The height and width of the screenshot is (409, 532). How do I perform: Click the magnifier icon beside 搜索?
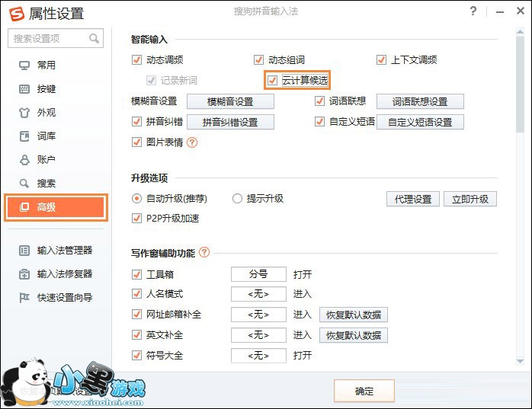point(24,184)
